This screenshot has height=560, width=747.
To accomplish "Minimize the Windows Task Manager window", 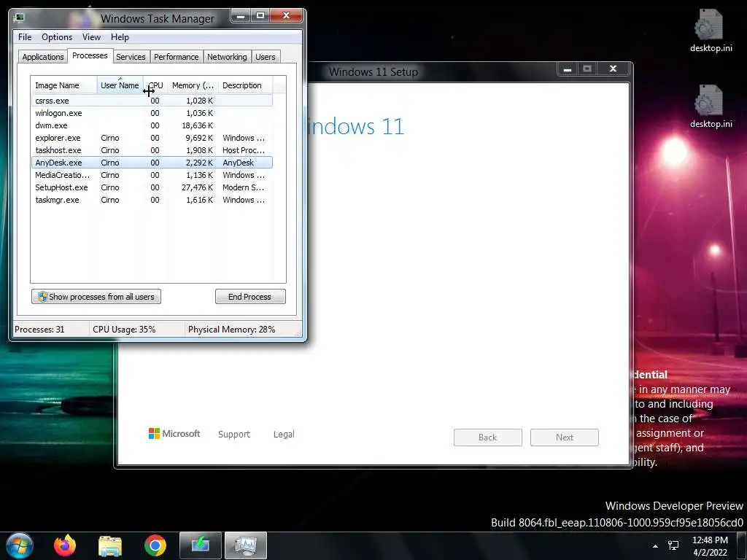I will point(241,16).
